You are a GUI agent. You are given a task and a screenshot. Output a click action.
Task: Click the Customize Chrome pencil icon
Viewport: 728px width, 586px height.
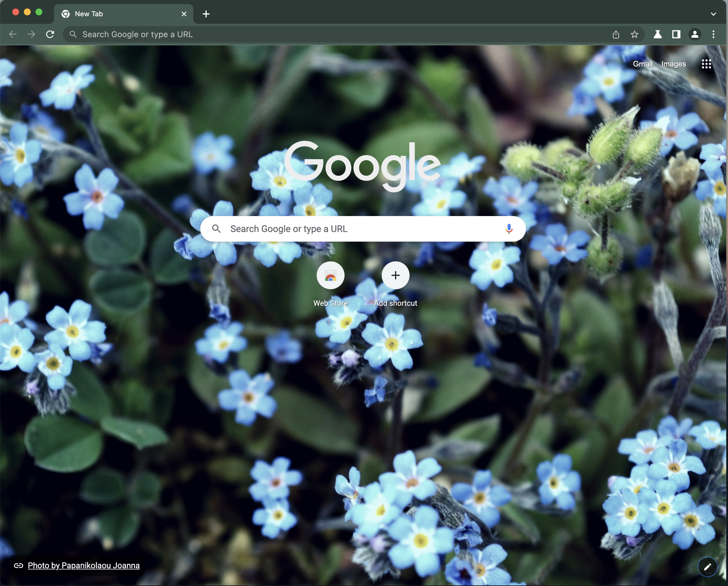pos(707,567)
